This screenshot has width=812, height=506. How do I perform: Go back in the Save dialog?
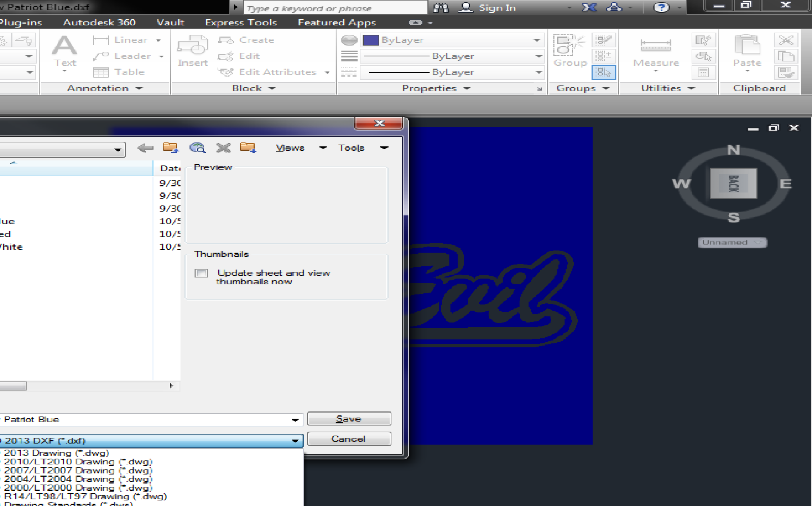click(145, 148)
